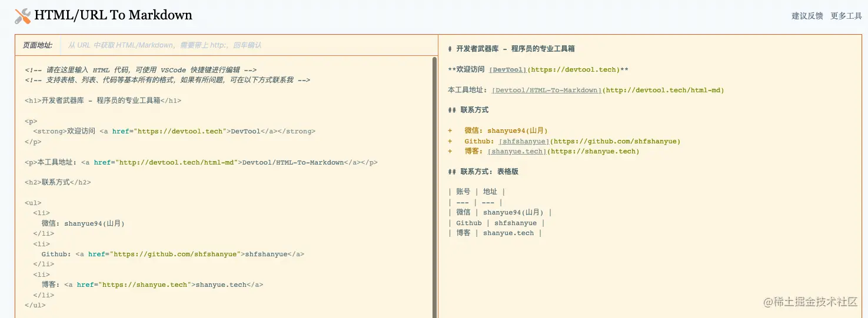This screenshot has width=868, height=318.
Task: Focus the 页面地址 URL input field
Action: 247,45
